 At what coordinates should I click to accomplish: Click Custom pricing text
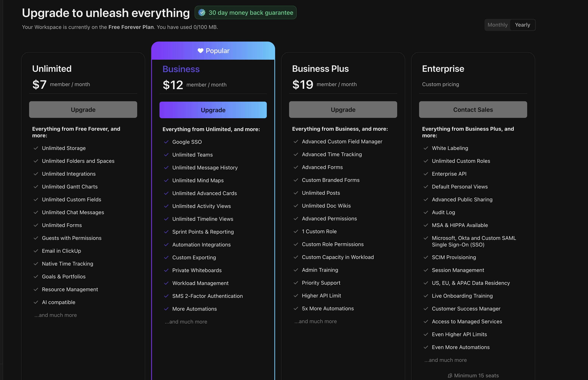(440, 84)
